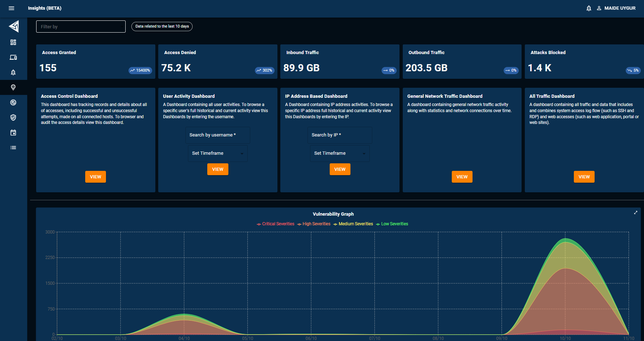Open the dashboard grid icon in sidebar
The width and height of the screenshot is (644, 341).
13,42
